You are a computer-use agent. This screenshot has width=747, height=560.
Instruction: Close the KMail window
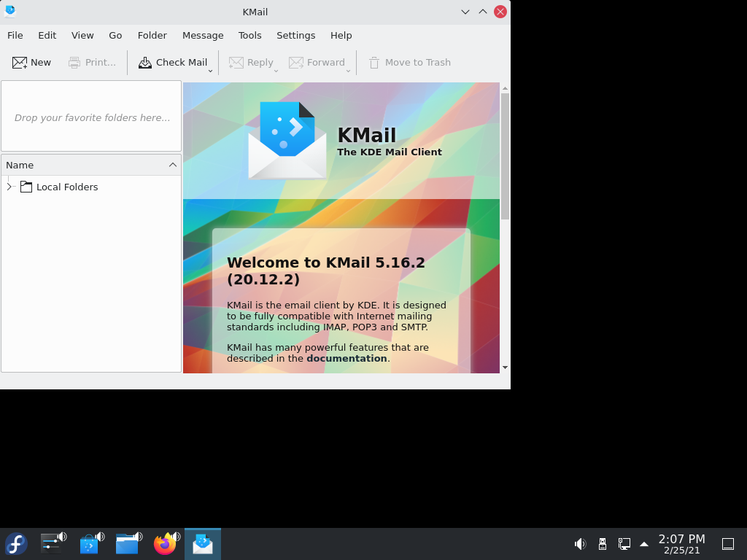point(500,12)
